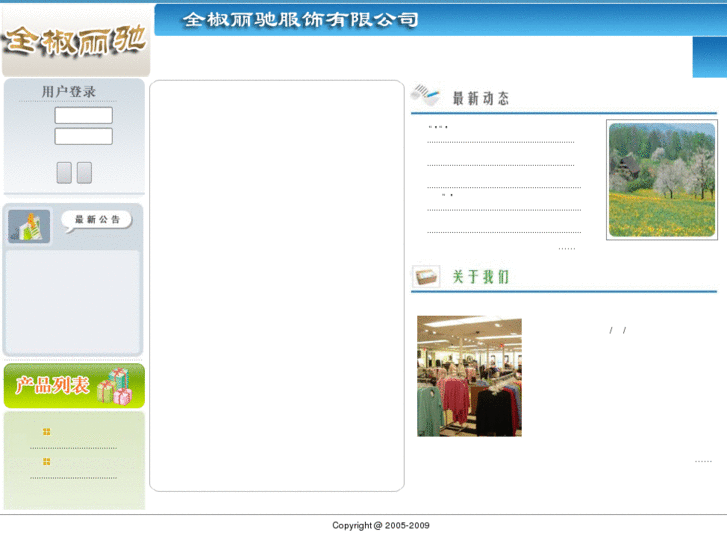Screen dimensions: 727x545
Task: Click the Copyright @ 2005-2009 footer text
Action: tap(381, 526)
